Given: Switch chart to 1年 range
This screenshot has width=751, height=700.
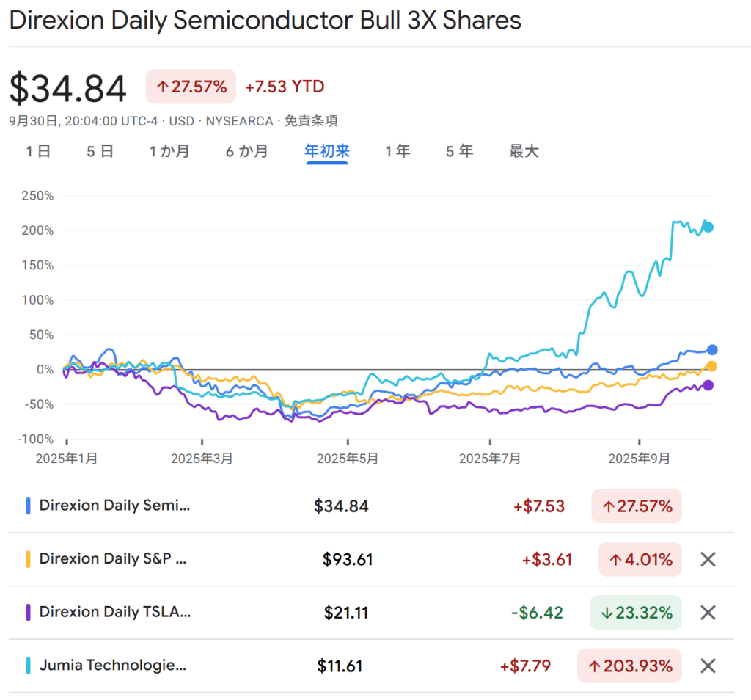Looking at the screenshot, I should [398, 152].
